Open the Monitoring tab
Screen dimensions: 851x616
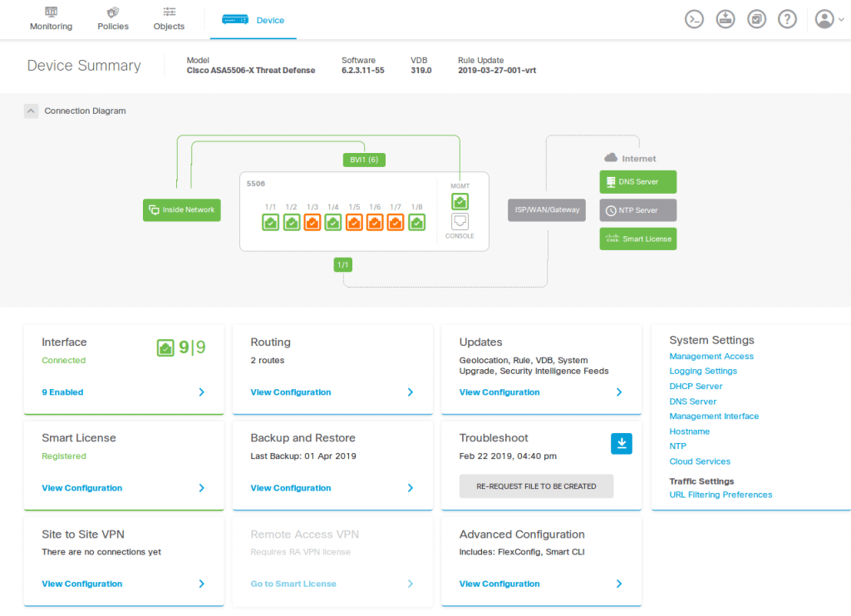tap(51, 19)
